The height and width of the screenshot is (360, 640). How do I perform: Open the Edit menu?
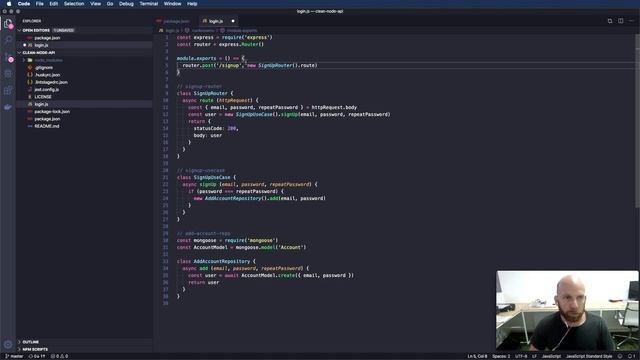[x=53, y=4]
